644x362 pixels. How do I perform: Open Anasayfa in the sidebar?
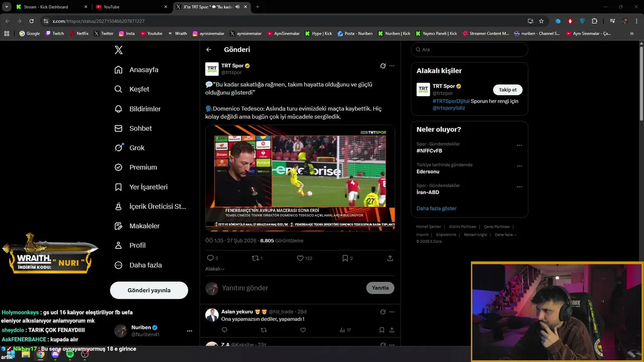(x=136, y=70)
